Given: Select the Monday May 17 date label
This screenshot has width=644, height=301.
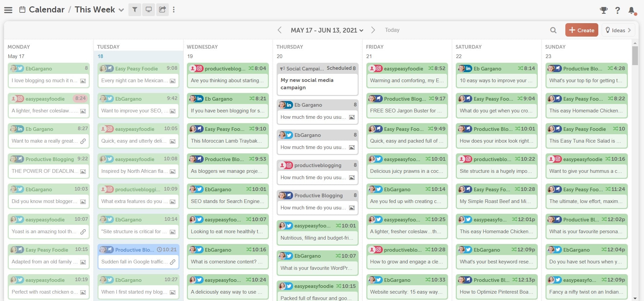Looking at the screenshot, I should tap(16, 56).
